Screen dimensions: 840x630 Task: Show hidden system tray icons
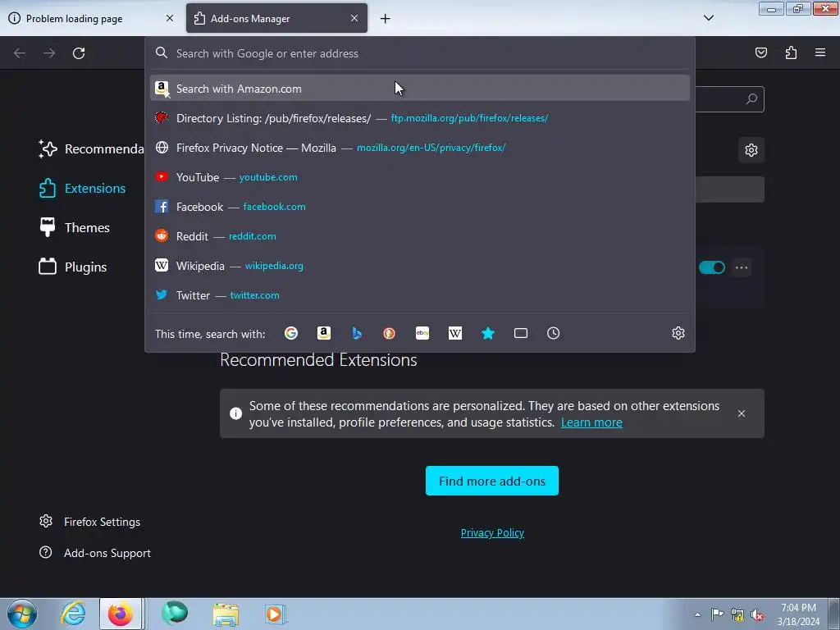(697, 614)
